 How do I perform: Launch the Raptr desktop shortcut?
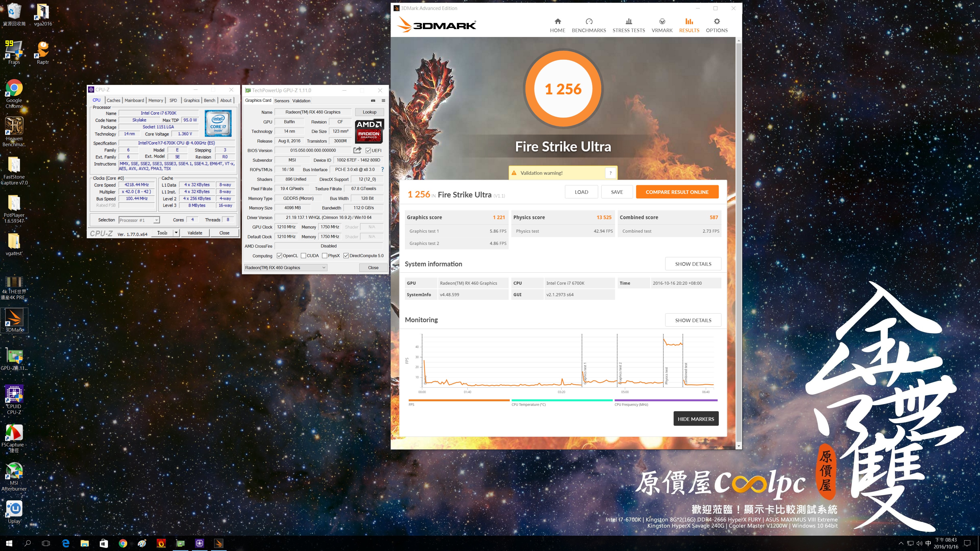tap(43, 53)
